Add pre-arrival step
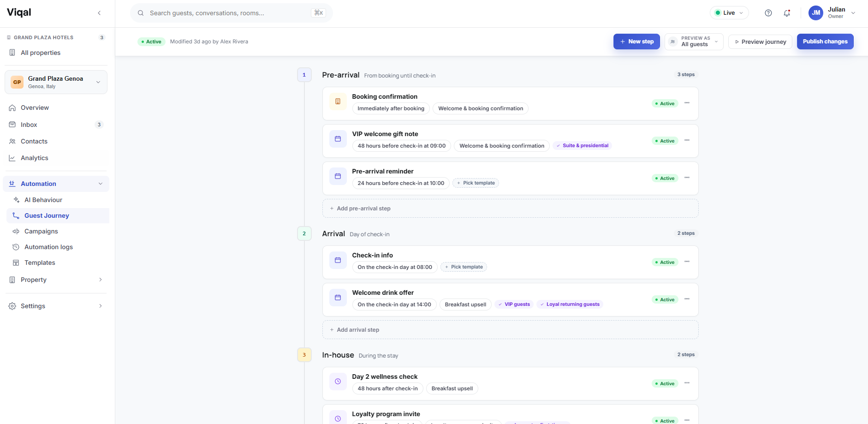The image size is (868, 424). tap(510, 209)
